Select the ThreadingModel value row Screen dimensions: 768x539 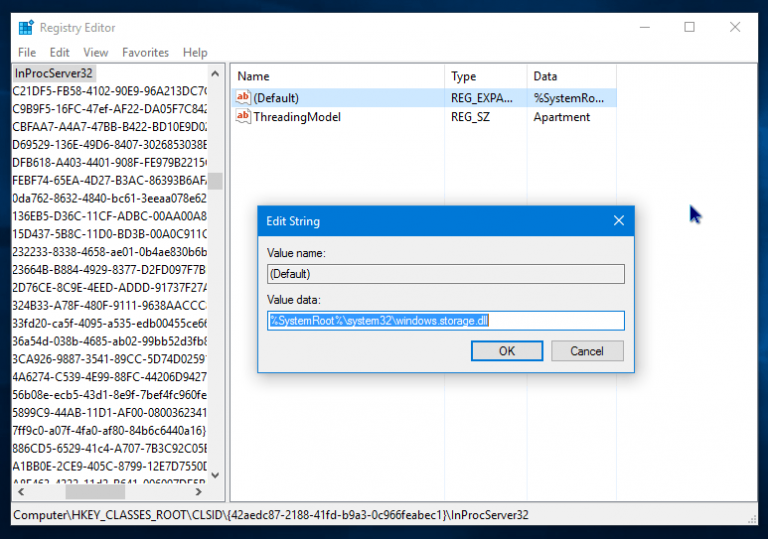pos(297,117)
